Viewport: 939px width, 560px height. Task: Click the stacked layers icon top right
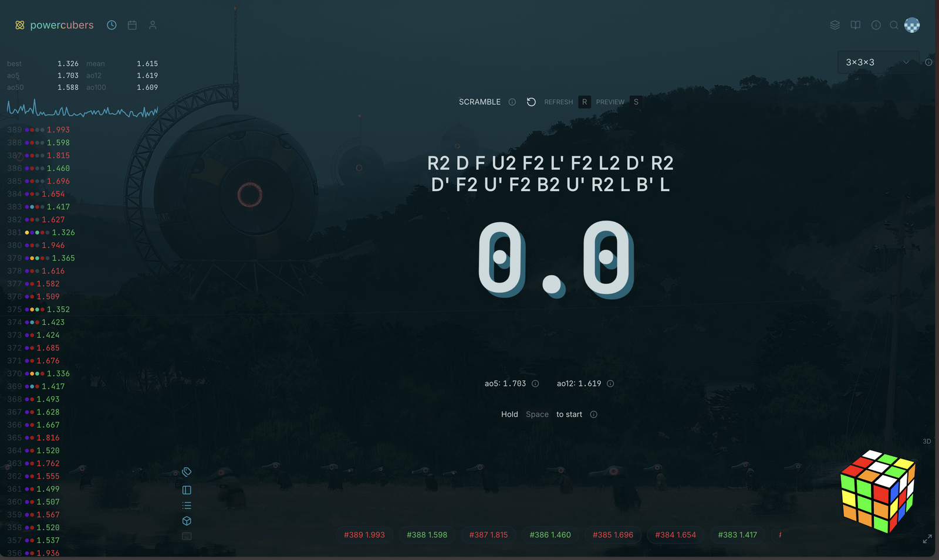(835, 25)
